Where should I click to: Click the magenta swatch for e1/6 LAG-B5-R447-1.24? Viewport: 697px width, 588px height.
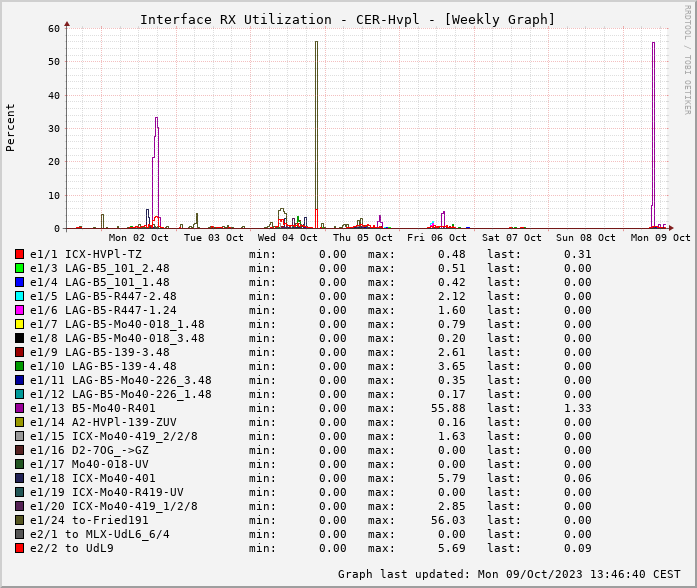19,310
